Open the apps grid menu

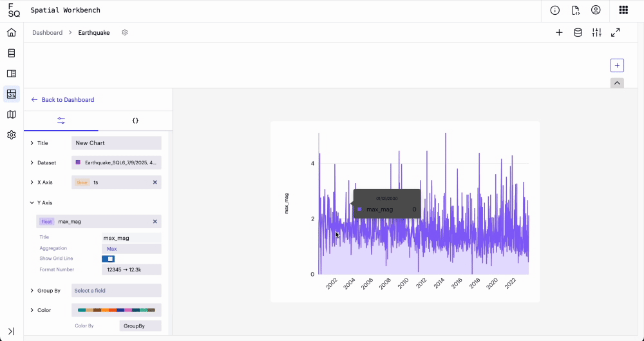623,10
